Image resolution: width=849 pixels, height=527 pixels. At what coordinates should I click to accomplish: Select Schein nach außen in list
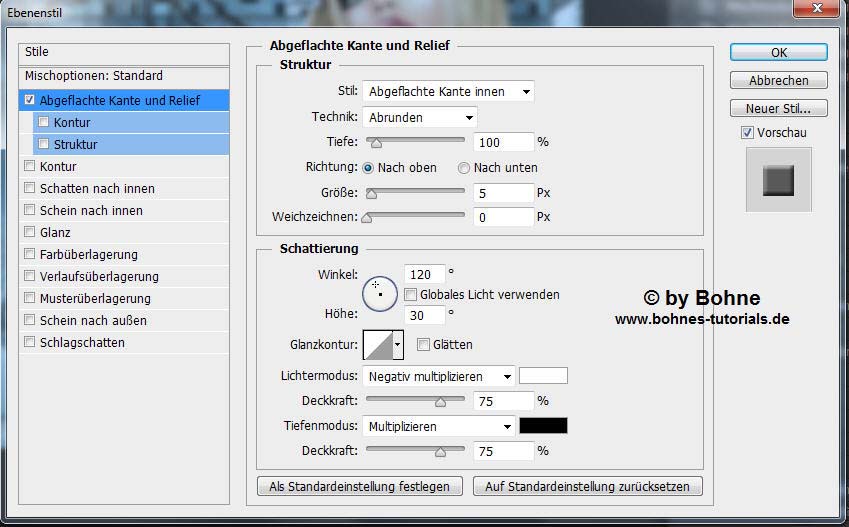93,320
